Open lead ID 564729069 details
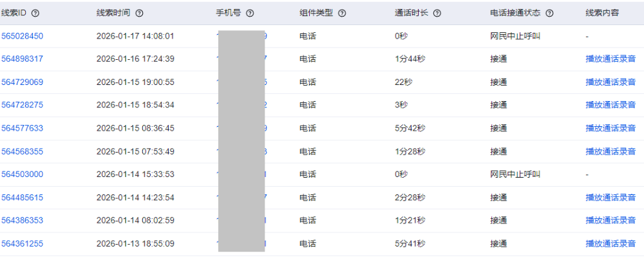The image size is (644, 262). click(x=22, y=82)
